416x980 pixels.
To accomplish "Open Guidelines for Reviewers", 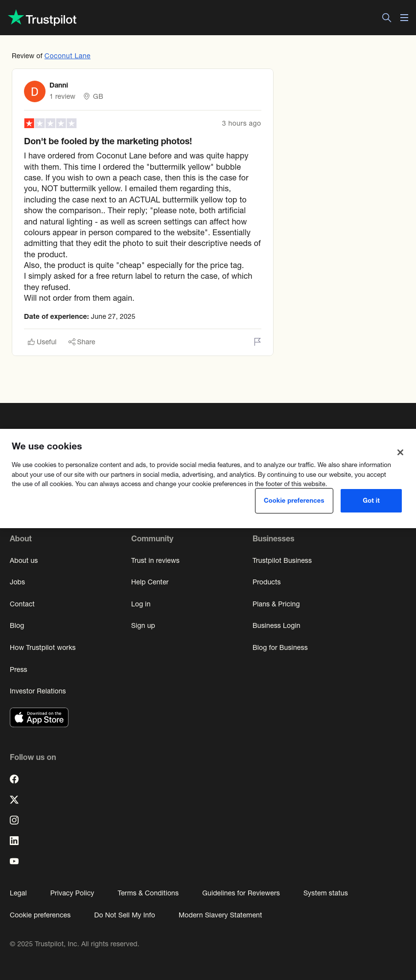I will (241, 893).
